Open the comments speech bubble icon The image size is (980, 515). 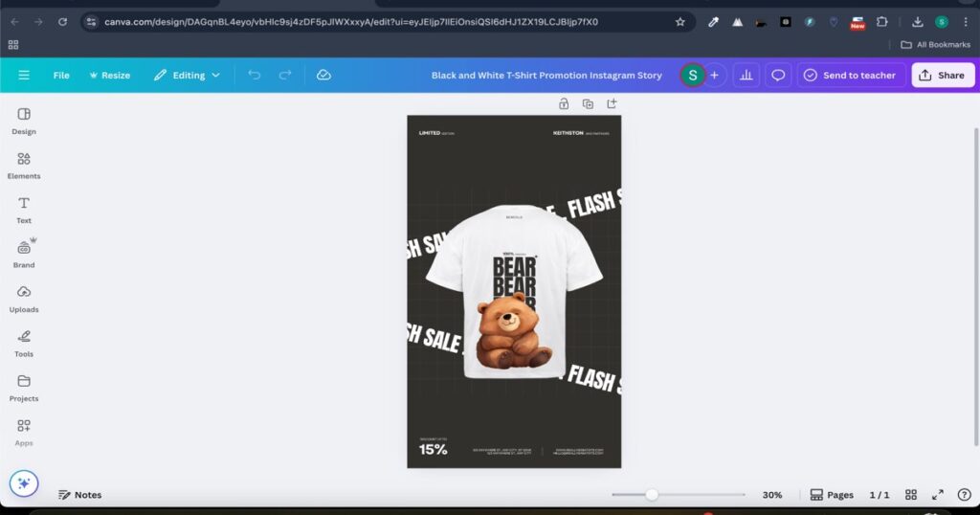777,75
